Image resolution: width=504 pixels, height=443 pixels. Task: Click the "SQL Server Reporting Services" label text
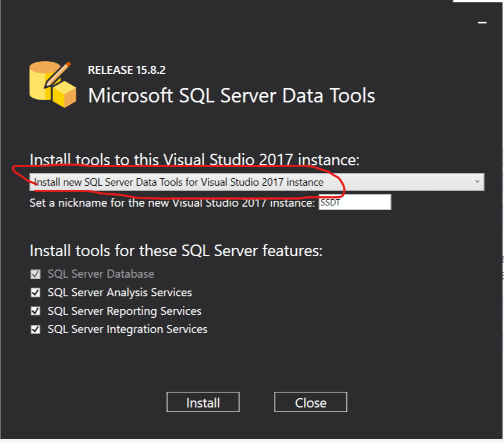(124, 311)
